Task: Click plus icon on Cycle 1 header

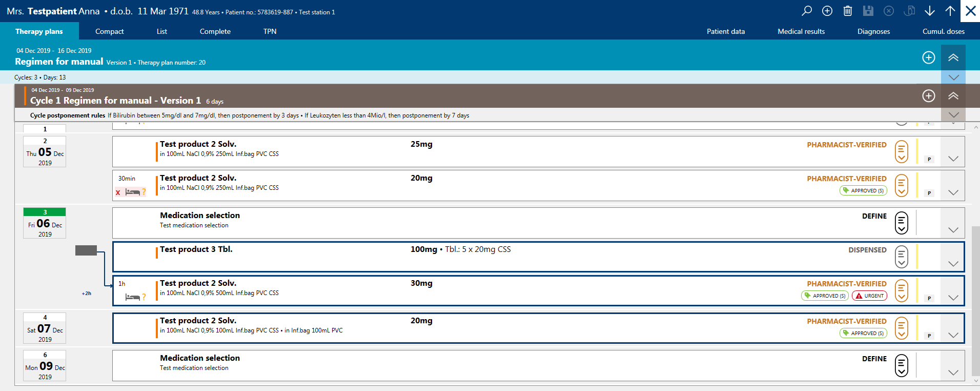Action: coord(929,96)
